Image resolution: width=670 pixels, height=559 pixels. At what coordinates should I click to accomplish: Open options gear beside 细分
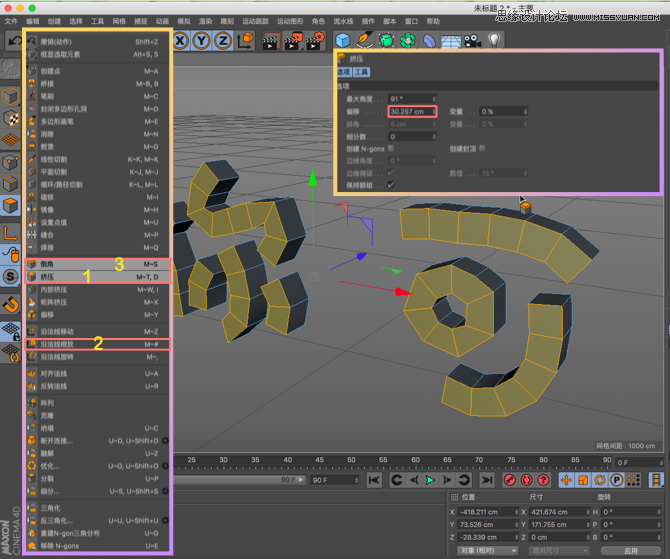click(165, 491)
